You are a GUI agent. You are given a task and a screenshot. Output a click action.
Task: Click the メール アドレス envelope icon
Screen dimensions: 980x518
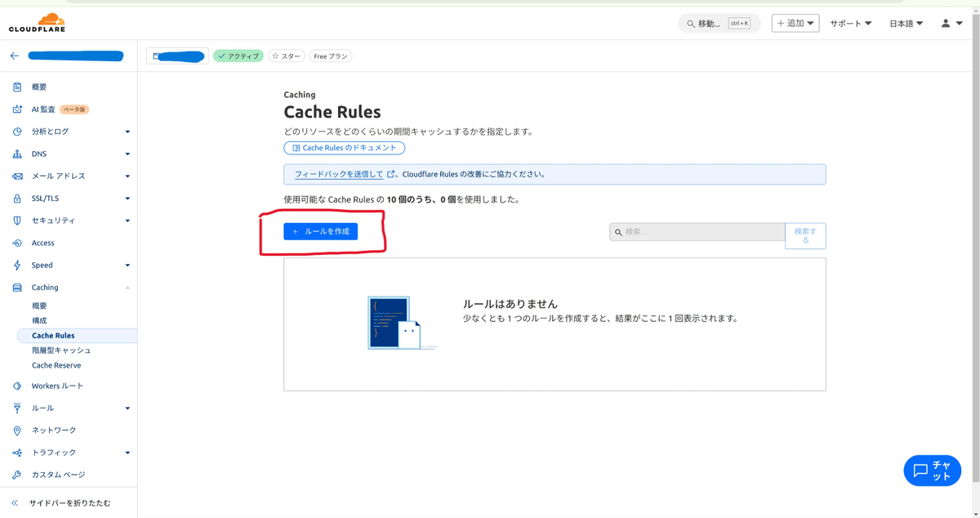pyautogui.click(x=17, y=176)
